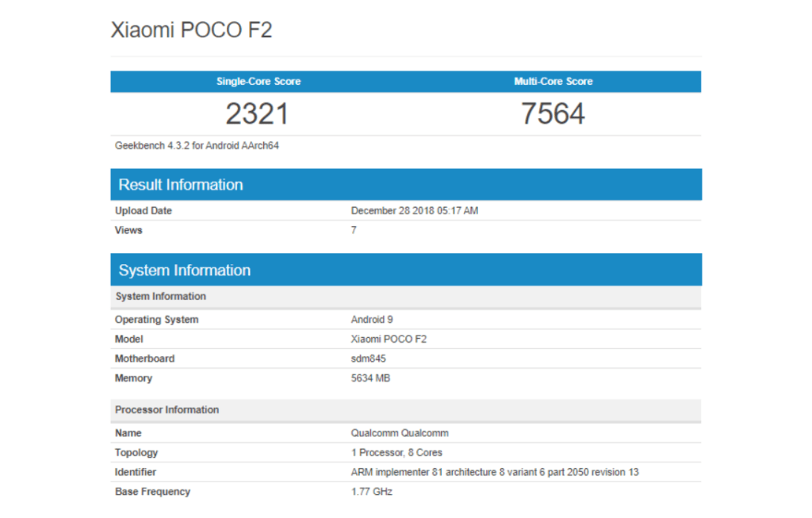Select the single-core score value 2321
The width and height of the screenshot is (812, 518).
click(x=257, y=114)
